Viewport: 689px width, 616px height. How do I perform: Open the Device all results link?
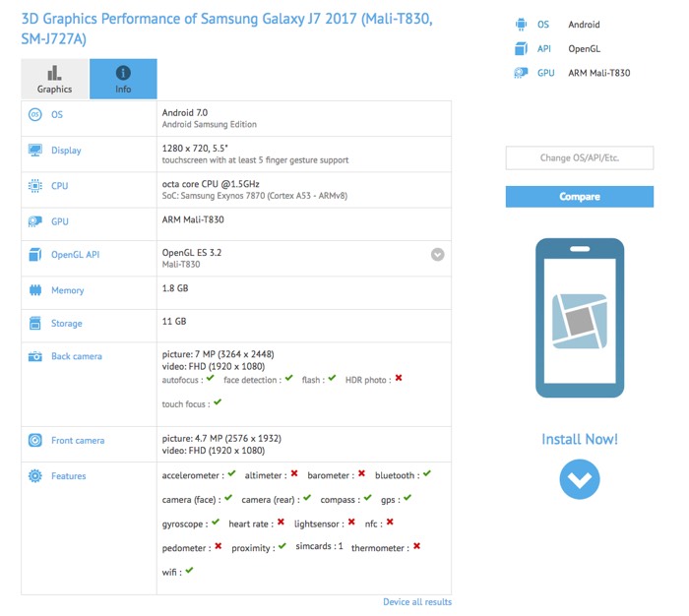[x=417, y=602]
